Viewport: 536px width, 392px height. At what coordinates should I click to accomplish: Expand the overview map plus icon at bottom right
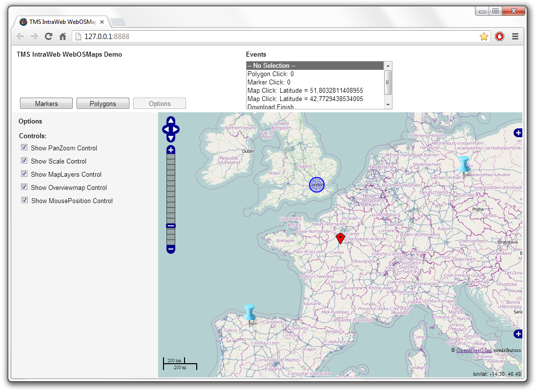pos(518,334)
